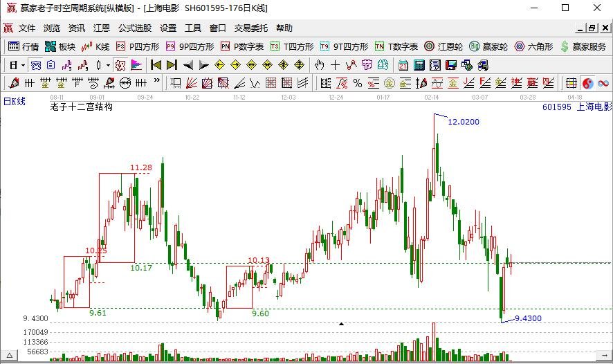Step chart right with black arrow
This screenshot has width=613, height=364.
tap(203, 65)
